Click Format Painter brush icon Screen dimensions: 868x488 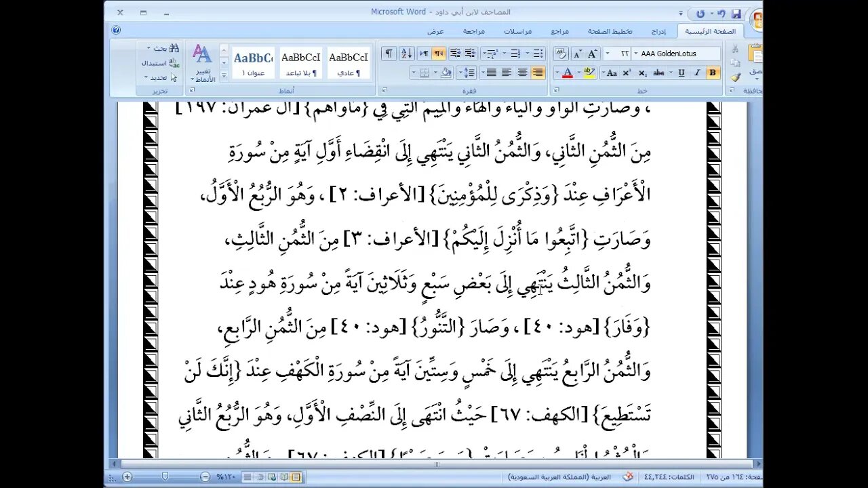736,78
